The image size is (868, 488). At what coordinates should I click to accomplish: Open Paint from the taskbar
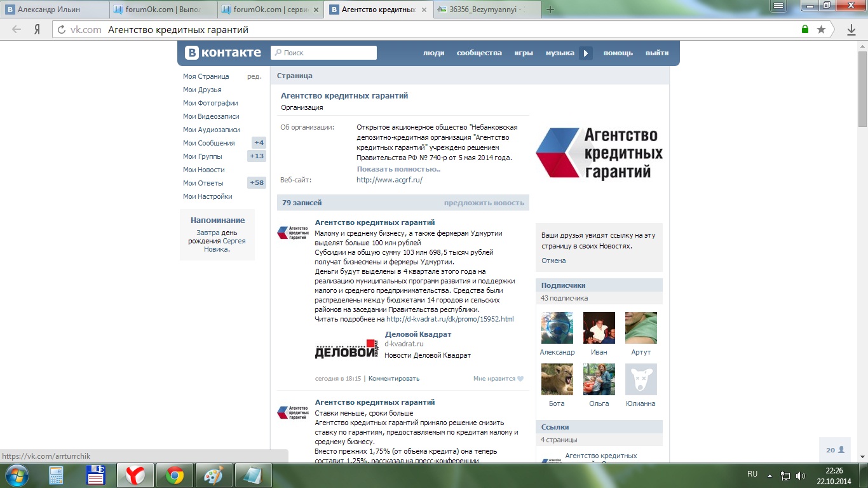(x=214, y=475)
